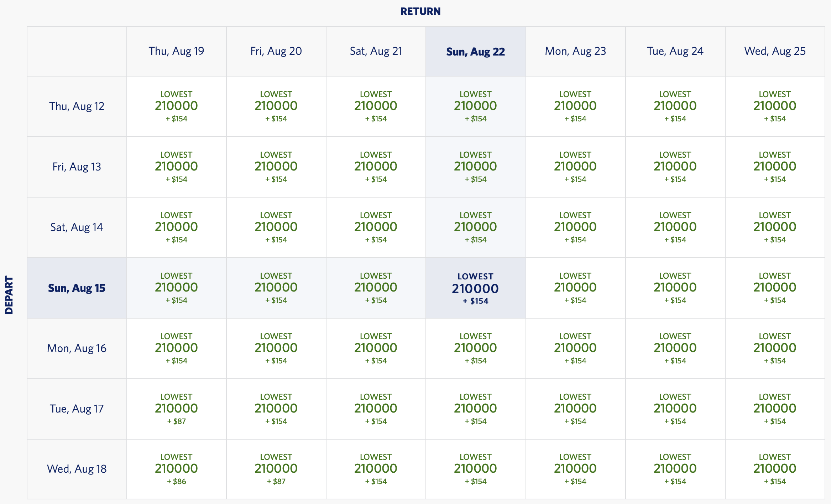Select the Aug 17 departure with $87 fee
The width and height of the screenshot is (831, 504).
pyautogui.click(x=176, y=409)
